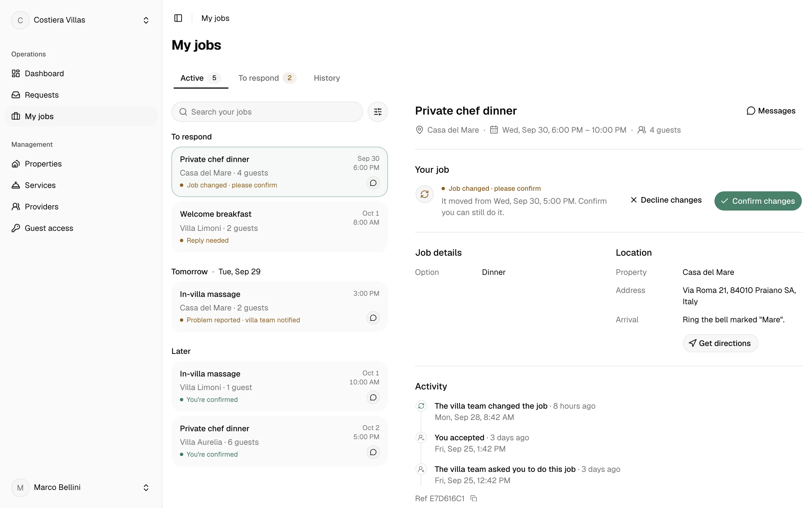Image resolution: width=812 pixels, height=508 pixels.
Task: Click the Guest access key icon
Action: [x=16, y=228]
